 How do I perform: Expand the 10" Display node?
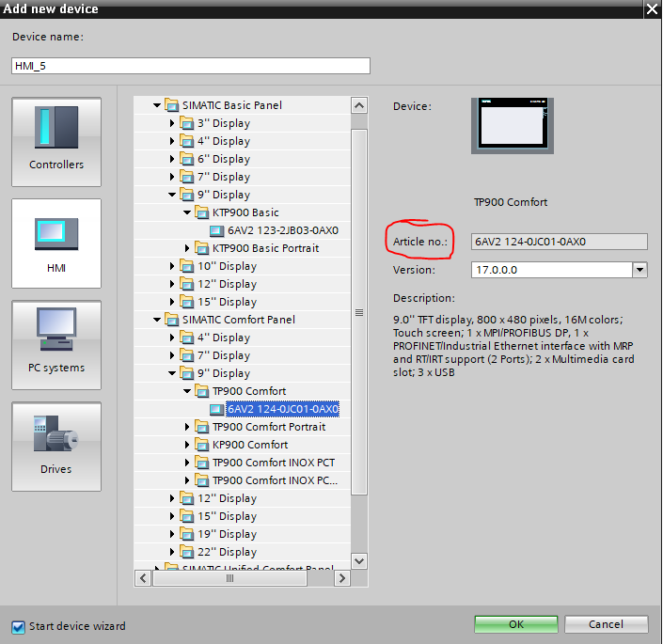pos(172,266)
